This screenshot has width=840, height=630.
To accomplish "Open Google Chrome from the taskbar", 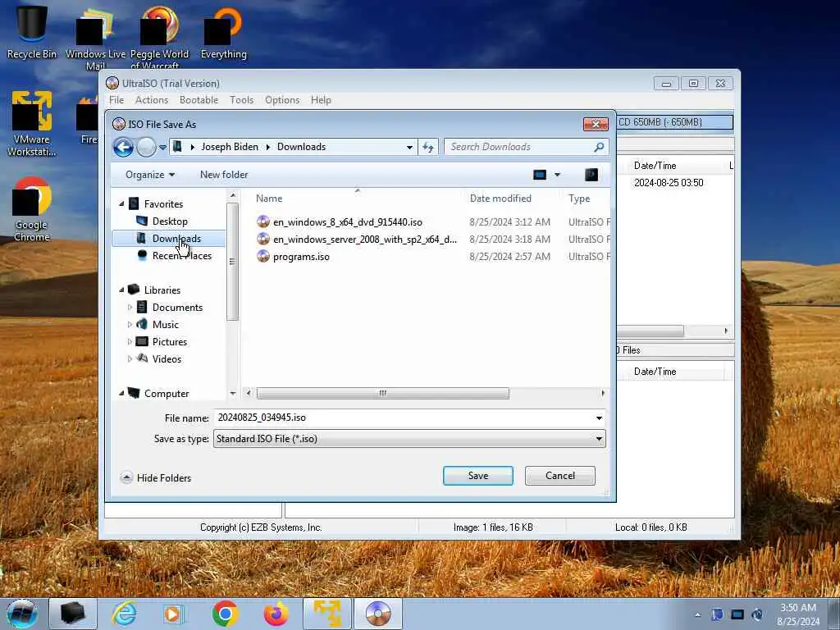I will [225, 614].
